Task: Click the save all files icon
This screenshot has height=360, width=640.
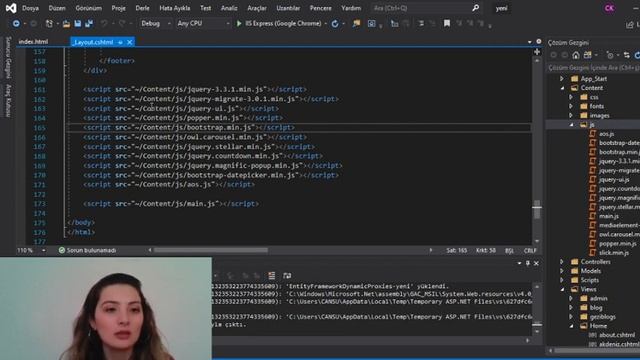Action: point(89,24)
